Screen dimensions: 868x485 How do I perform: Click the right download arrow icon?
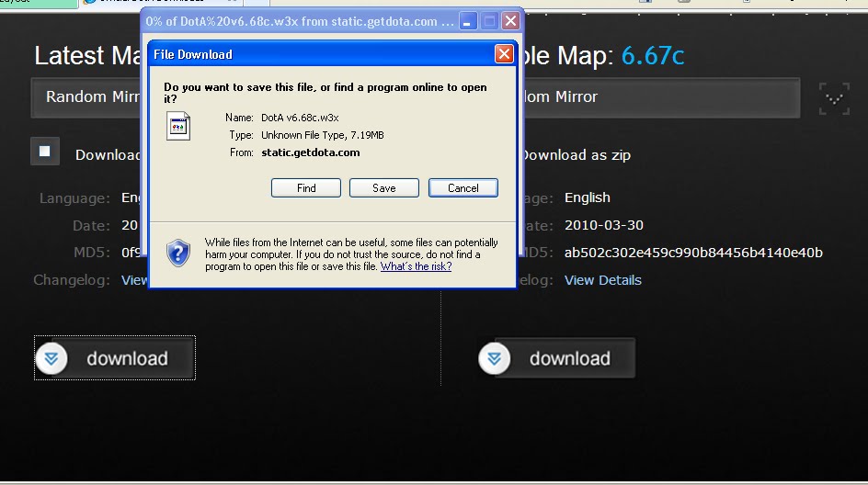tap(494, 359)
